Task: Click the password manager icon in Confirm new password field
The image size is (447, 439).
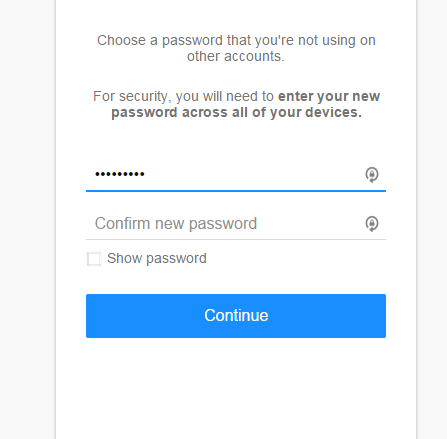Action: (x=372, y=224)
